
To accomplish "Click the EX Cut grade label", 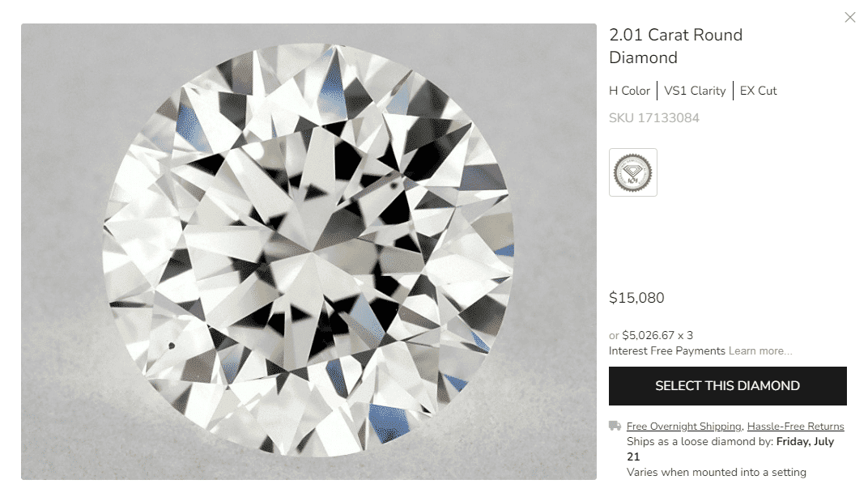I will point(757,91).
